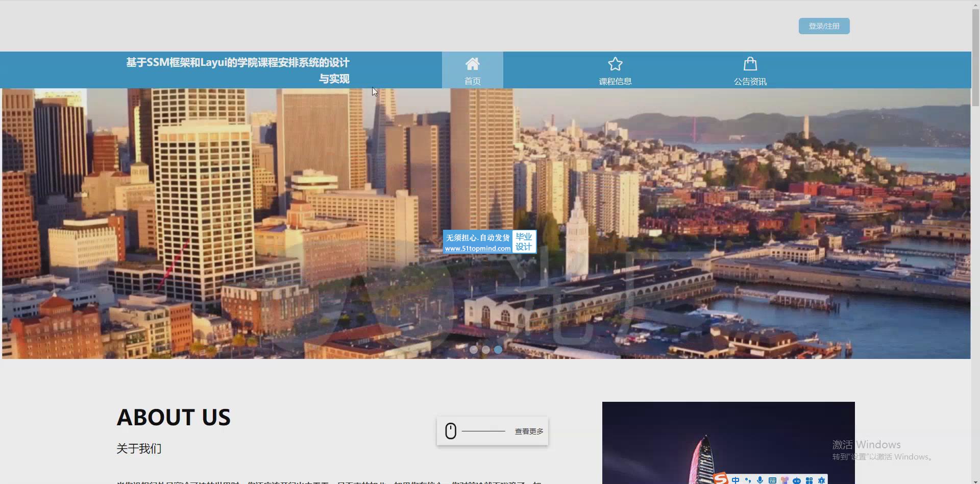Click the Sogou orange S logo
The image size is (980, 484).
720,479
